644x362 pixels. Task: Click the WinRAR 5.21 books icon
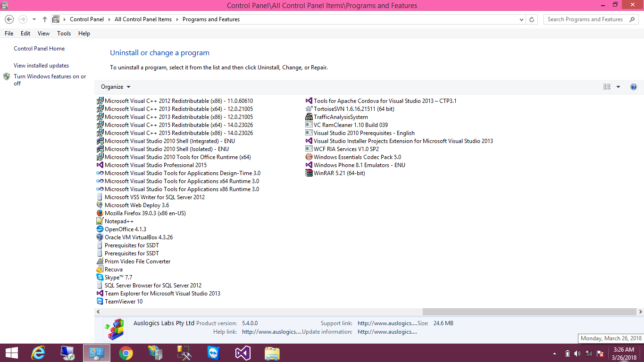(x=309, y=173)
